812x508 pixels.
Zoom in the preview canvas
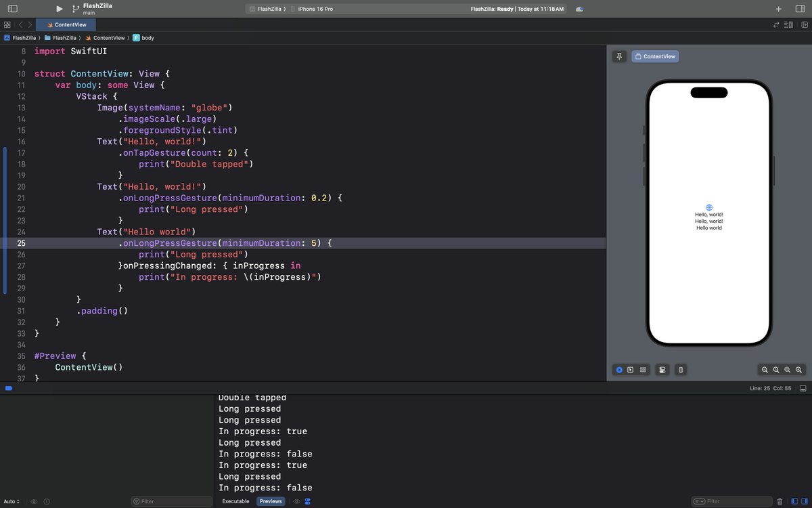click(799, 370)
